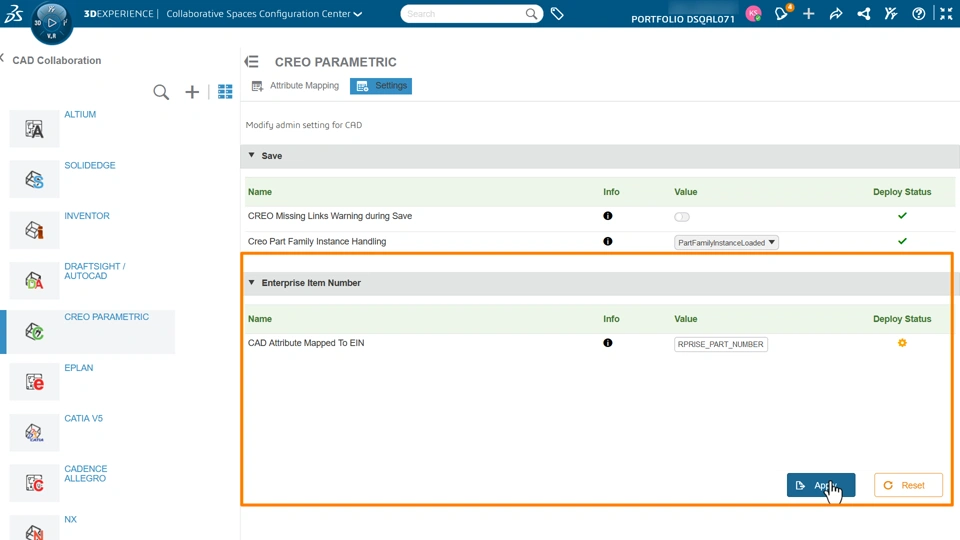Open the user profile avatar
The width and height of the screenshot is (960, 540).
[754, 13]
